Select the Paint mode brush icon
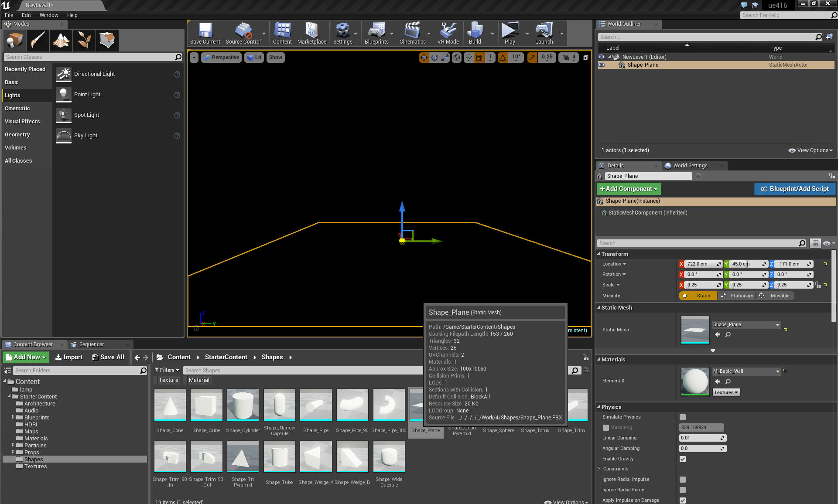This screenshot has width=838, height=504. [38, 40]
